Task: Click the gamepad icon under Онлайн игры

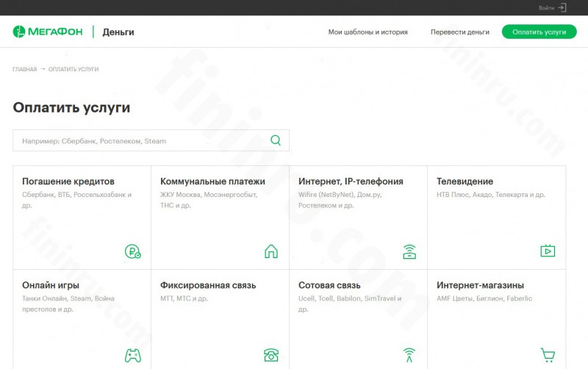Action: click(133, 355)
